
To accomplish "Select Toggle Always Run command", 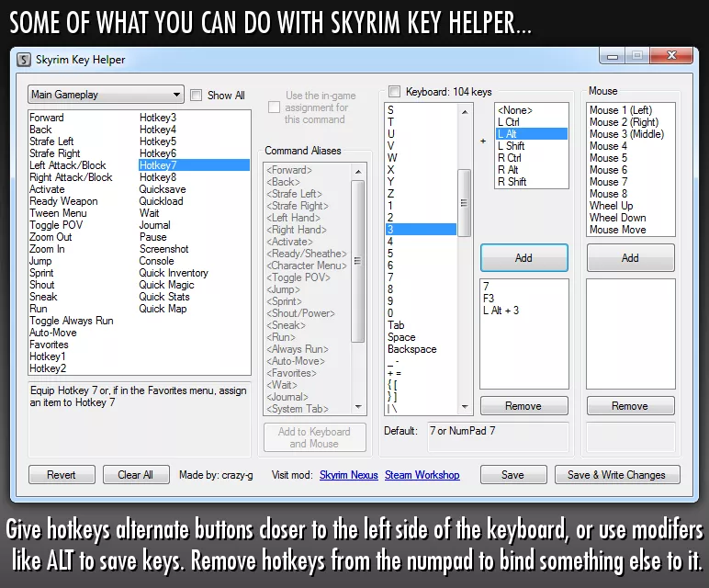I will pos(72,321).
